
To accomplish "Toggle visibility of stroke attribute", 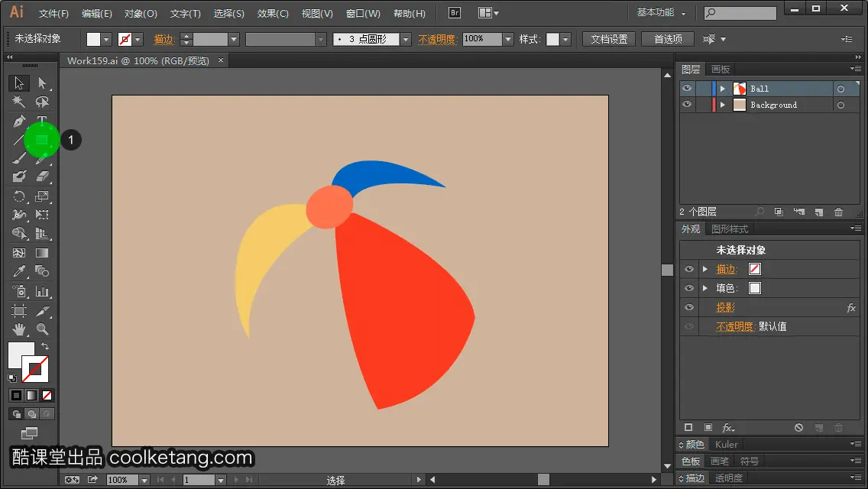I will (689, 269).
